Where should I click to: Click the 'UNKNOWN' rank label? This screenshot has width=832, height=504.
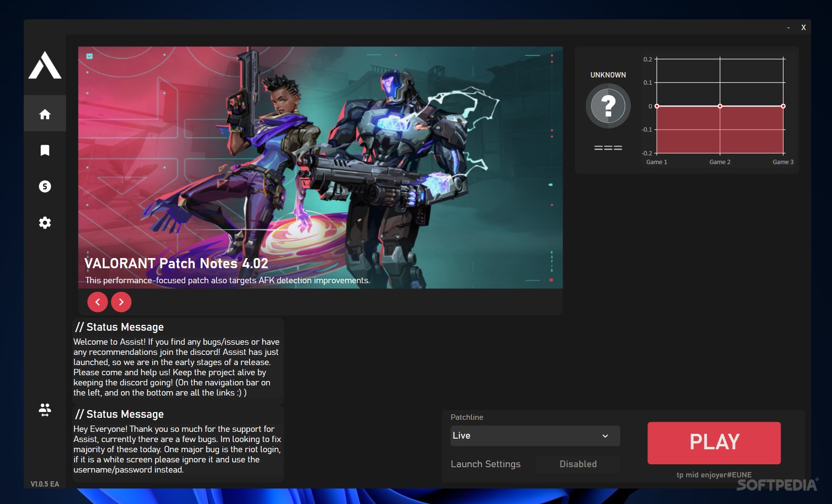(608, 75)
